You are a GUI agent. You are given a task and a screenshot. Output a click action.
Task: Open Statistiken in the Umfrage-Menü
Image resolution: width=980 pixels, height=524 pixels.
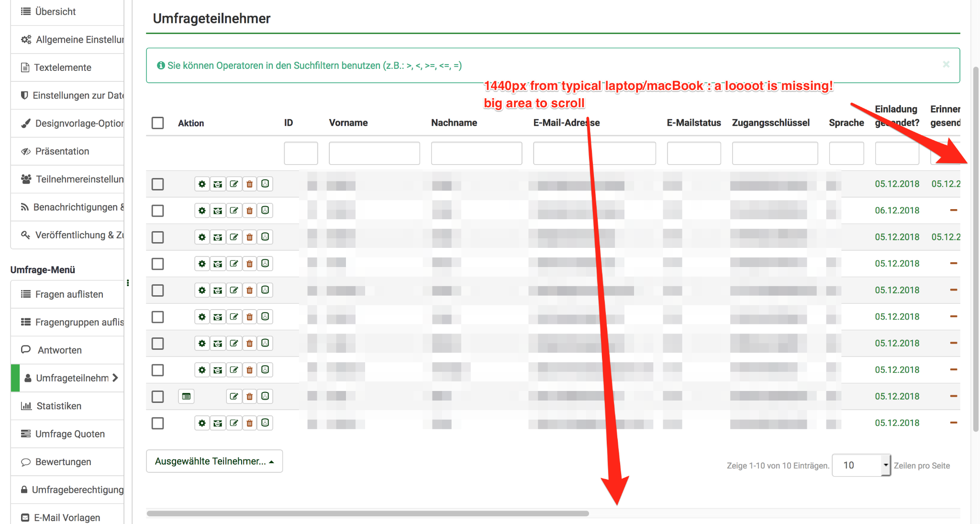pos(67,406)
